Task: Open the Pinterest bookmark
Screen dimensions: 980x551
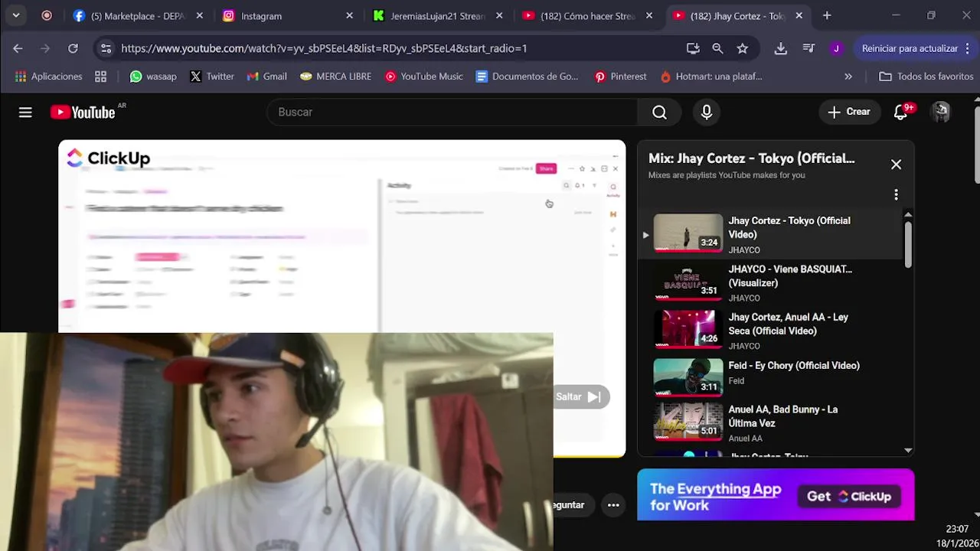Action: [x=620, y=77]
